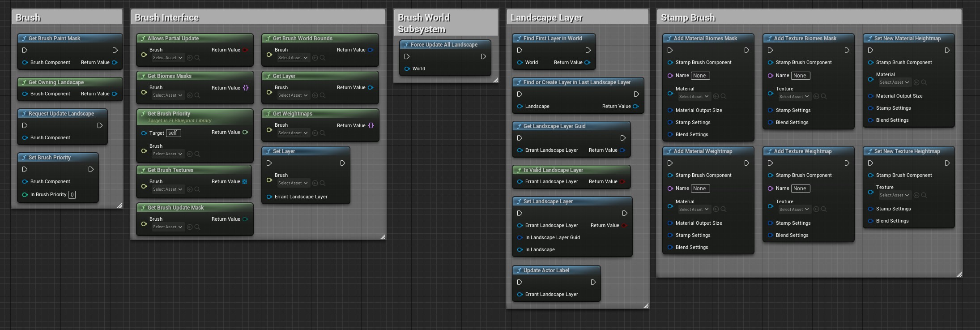Click In Landscape Layer Guid pin
This screenshot has height=330, width=980.
click(520, 237)
